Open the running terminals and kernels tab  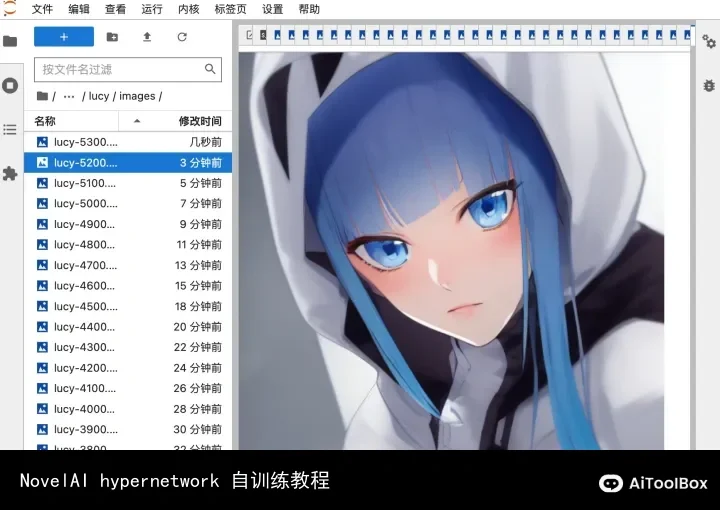[10, 85]
